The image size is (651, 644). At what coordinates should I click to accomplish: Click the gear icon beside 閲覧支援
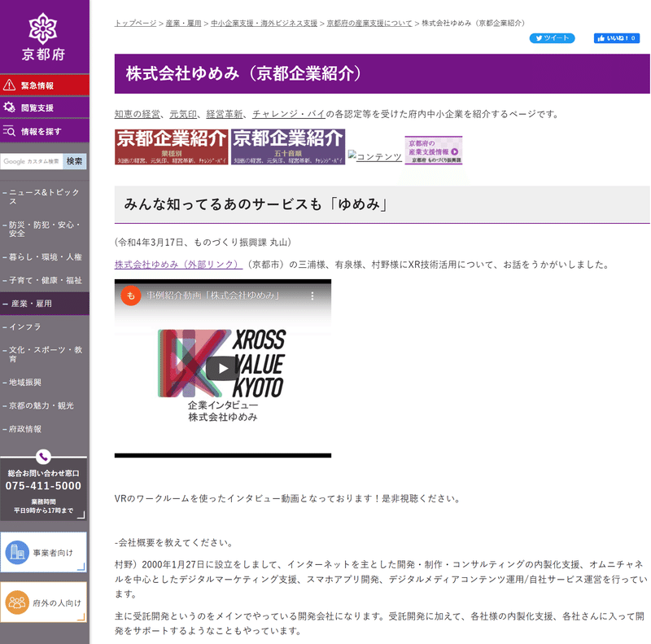(x=9, y=107)
